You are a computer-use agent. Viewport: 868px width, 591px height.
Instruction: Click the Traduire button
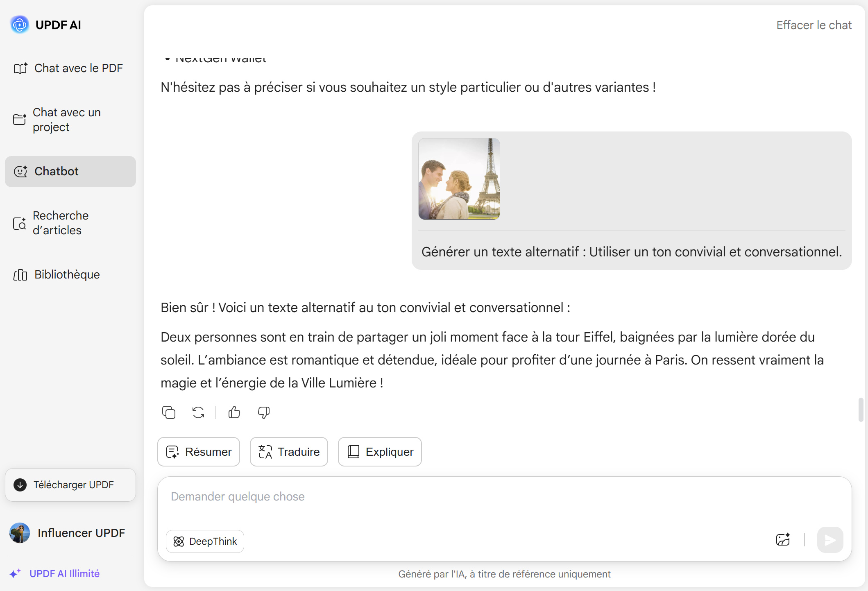pyautogui.click(x=289, y=452)
